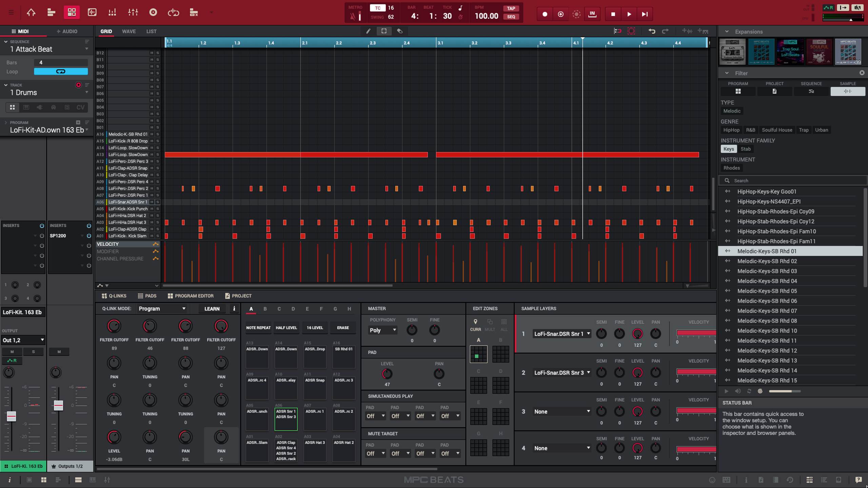Click the LEARN button in Q-Links panel
Viewport: 868px width, 488px height.
pos(212,309)
